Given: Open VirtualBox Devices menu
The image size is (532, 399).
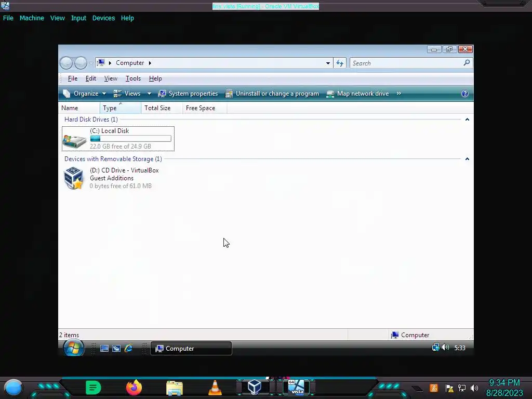Looking at the screenshot, I should tap(103, 18).
